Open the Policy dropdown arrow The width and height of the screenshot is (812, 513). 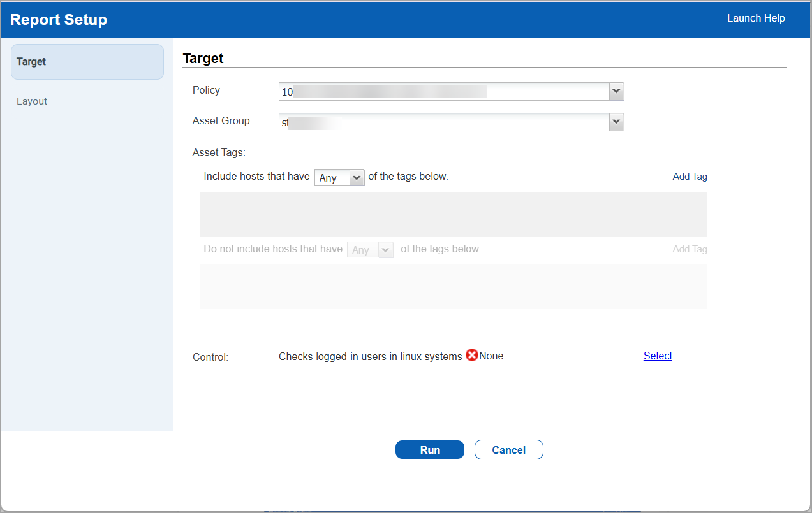coord(616,91)
